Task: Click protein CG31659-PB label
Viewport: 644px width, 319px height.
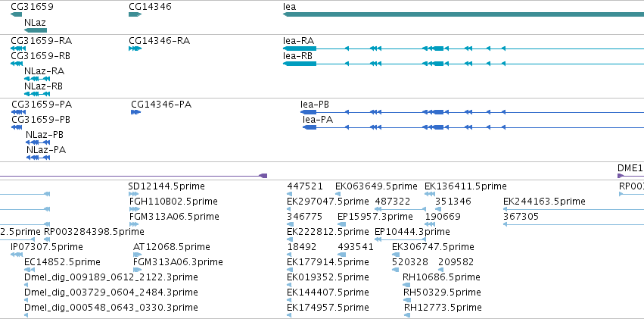Action: click(x=41, y=120)
